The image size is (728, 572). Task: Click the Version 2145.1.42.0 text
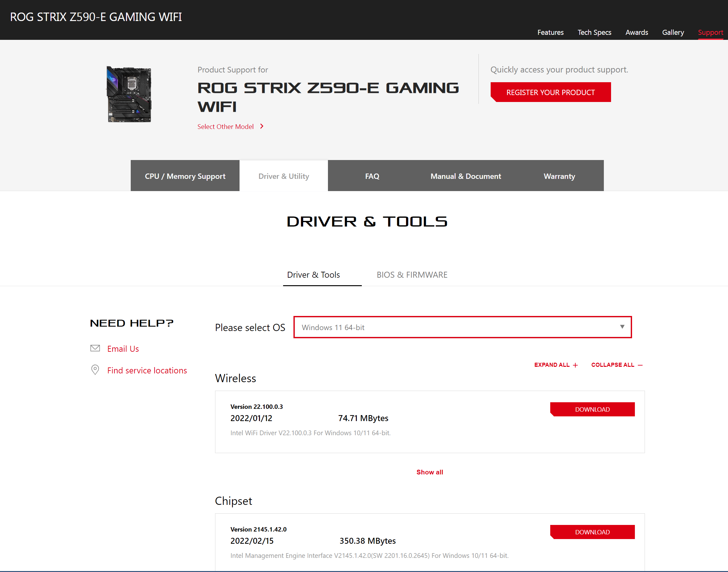pos(258,529)
